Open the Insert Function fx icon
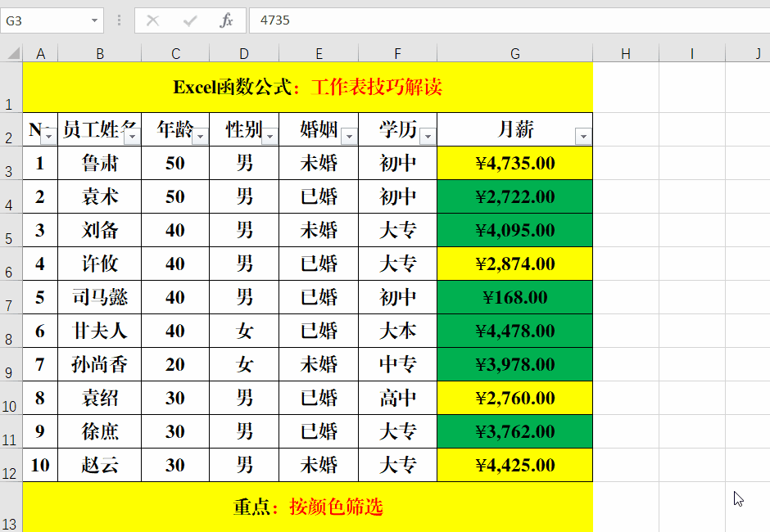The width and height of the screenshot is (770, 532). tap(226, 20)
